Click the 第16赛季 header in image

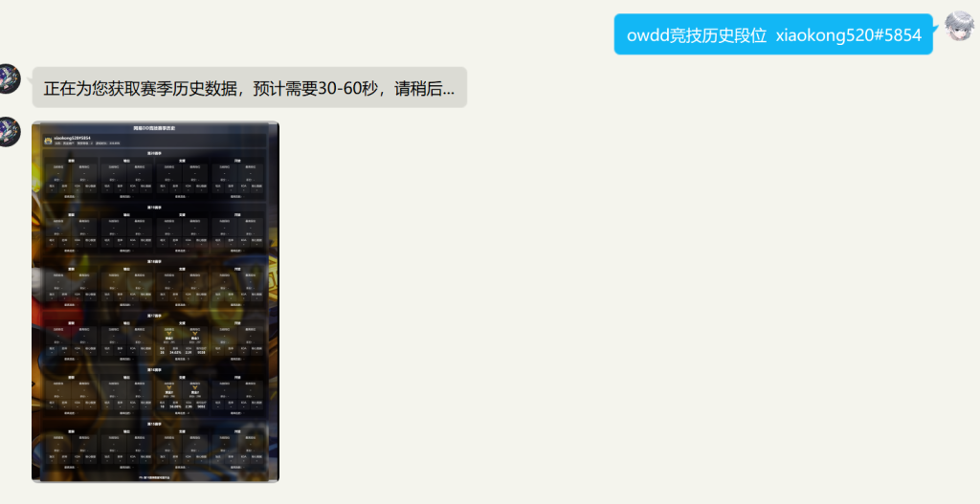pyautogui.click(x=155, y=369)
